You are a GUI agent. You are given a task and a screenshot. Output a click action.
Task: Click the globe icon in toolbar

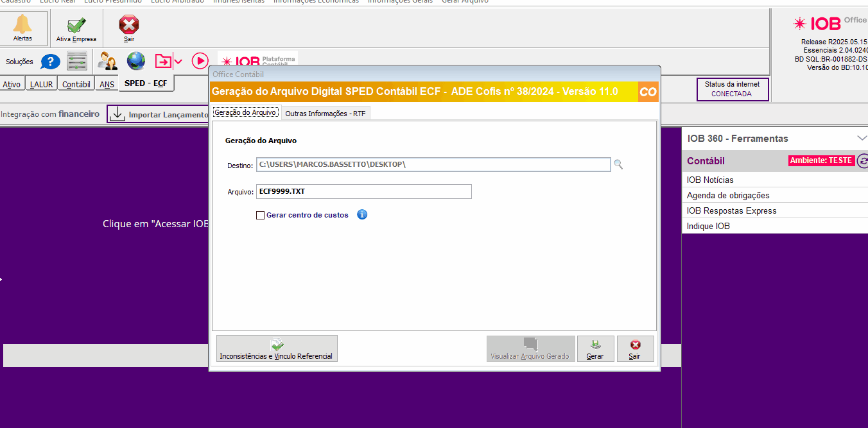pos(136,61)
